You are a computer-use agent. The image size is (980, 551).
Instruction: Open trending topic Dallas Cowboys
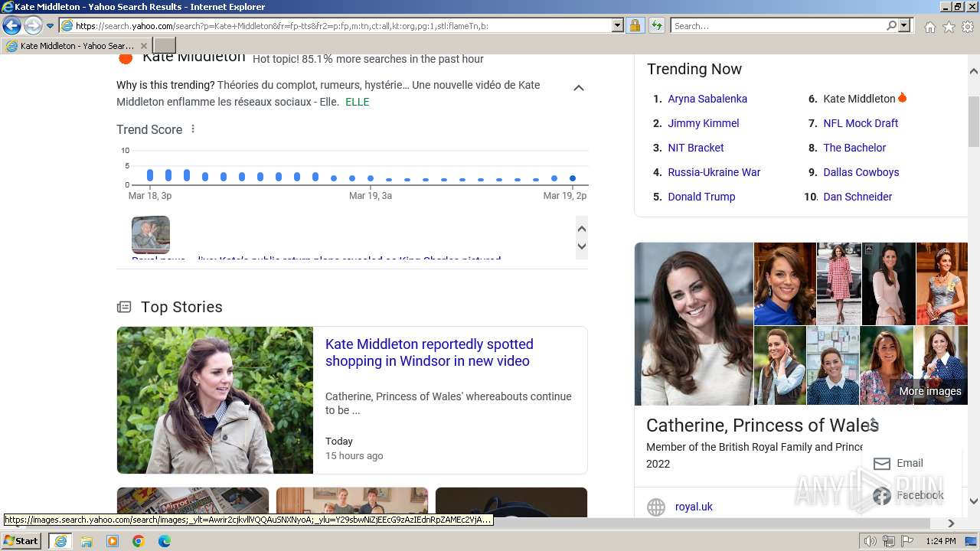click(861, 172)
